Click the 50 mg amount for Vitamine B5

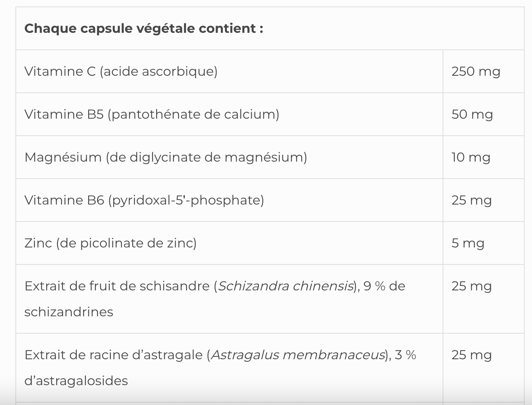[x=472, y=115]
